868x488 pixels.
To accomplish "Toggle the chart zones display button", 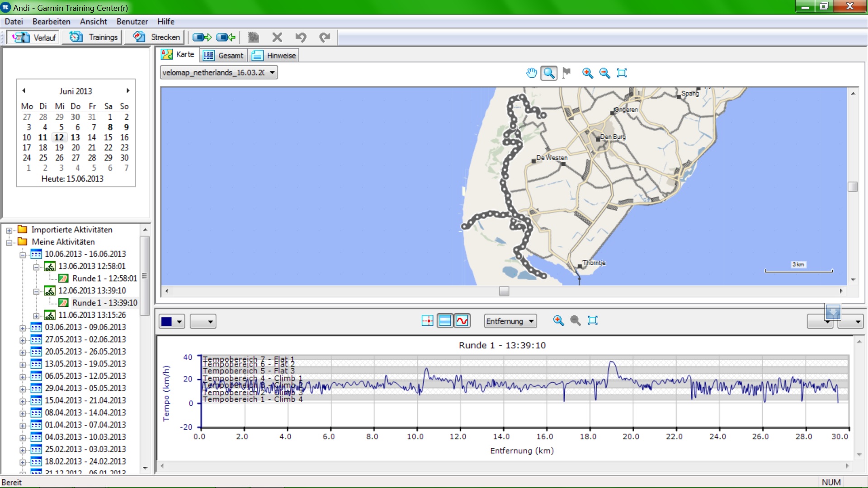I will point(445,321).
